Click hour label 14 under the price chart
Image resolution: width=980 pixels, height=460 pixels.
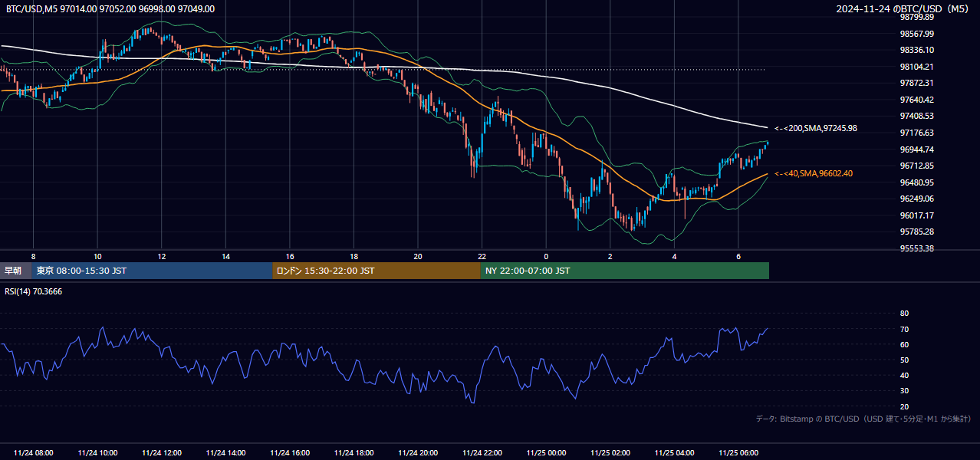226,256
